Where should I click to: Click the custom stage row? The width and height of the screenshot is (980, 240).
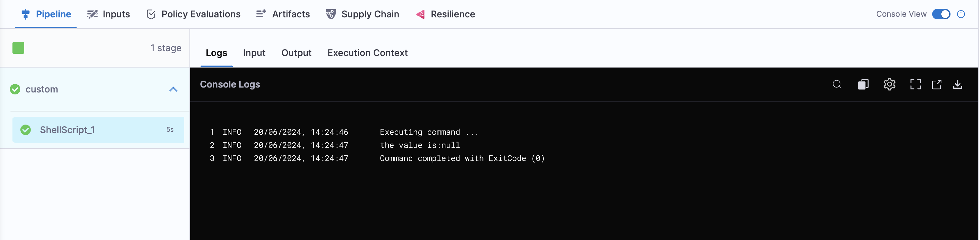coord(42,90)
